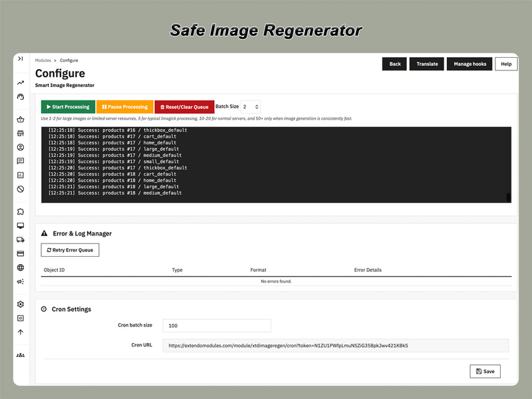Viewport: 532px width, 399px height.
Task: Click the Format column header
Action: [x=258, y=270]
